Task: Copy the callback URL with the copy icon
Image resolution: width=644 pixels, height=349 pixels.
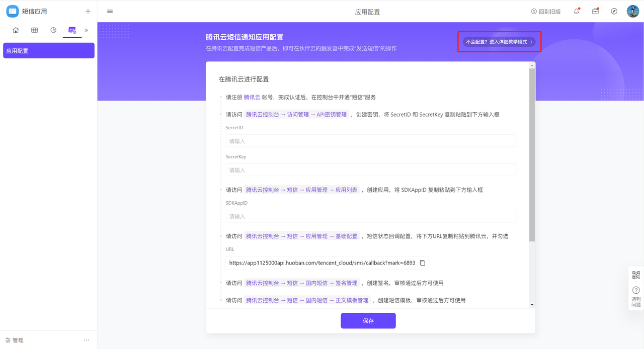Action: pos(423,263)
